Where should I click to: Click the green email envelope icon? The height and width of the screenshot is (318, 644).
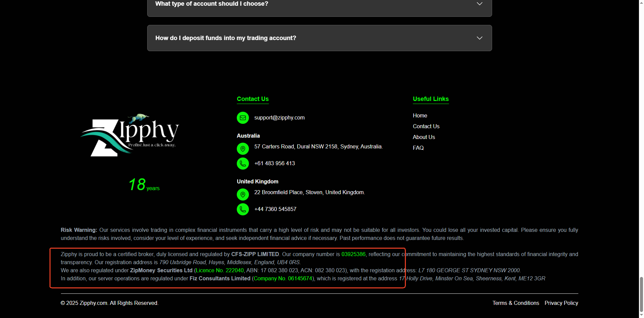[x=243, y=118]
